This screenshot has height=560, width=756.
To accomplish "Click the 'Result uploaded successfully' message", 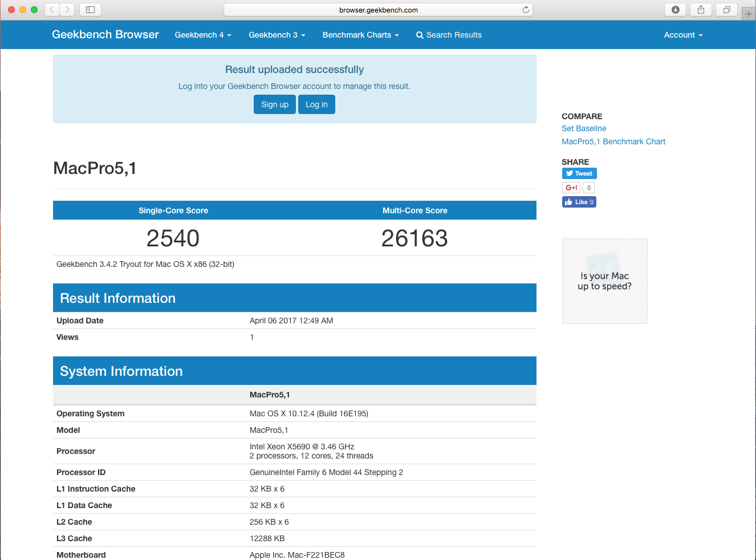I will tap(294, 70).
